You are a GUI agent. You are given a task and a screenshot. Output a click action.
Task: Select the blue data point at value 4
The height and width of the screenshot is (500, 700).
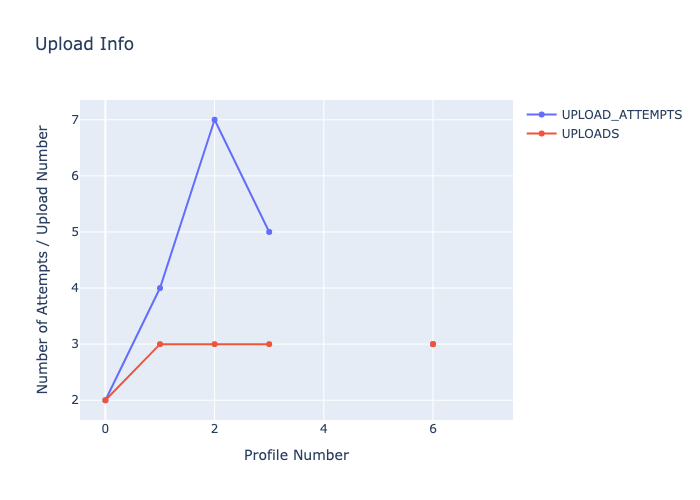(160, 288)
